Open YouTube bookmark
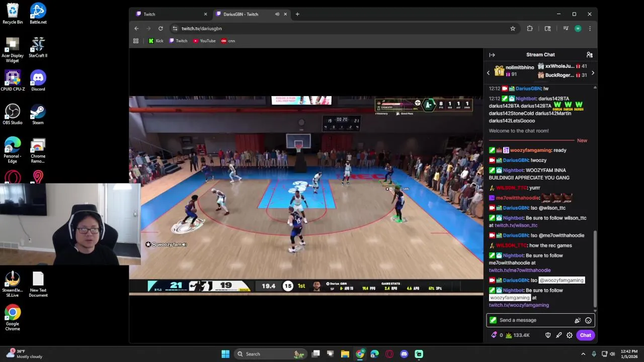 (204, 41)
